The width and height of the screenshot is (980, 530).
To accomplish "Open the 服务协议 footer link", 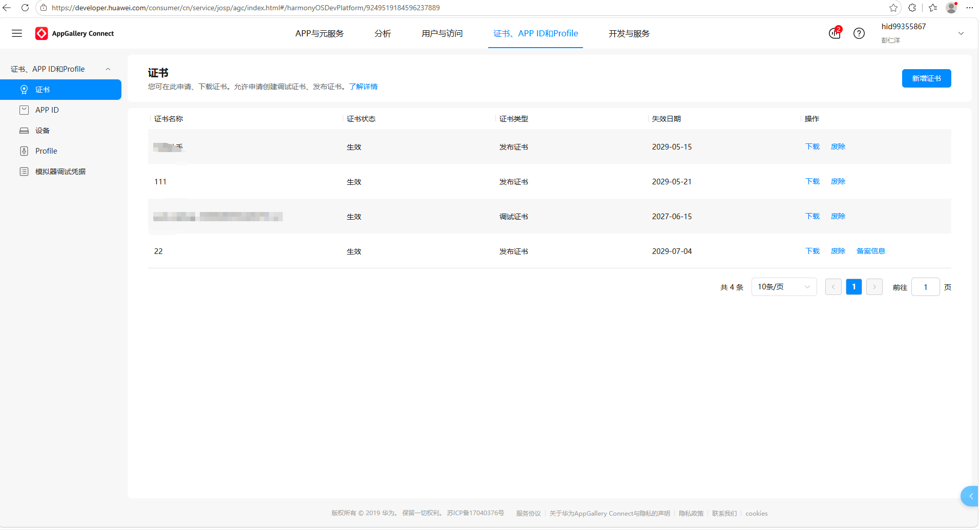I will [529, 513].
